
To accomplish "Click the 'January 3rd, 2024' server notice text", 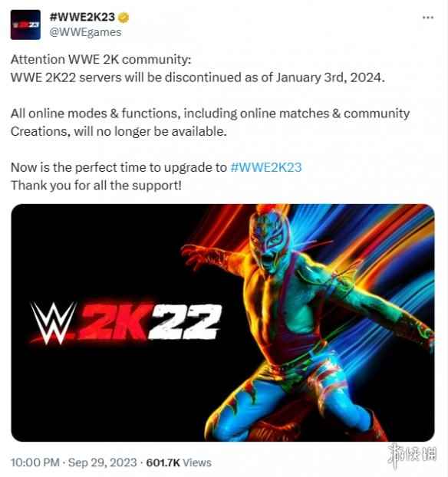I will point(330,77).
